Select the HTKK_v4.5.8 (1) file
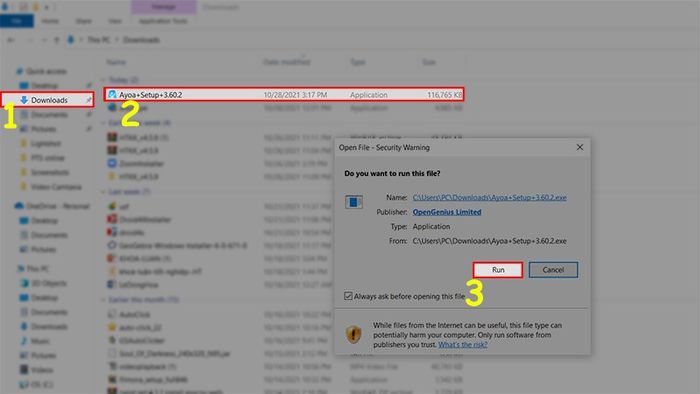This screenshot has height=394, width=700. (143, 137)
